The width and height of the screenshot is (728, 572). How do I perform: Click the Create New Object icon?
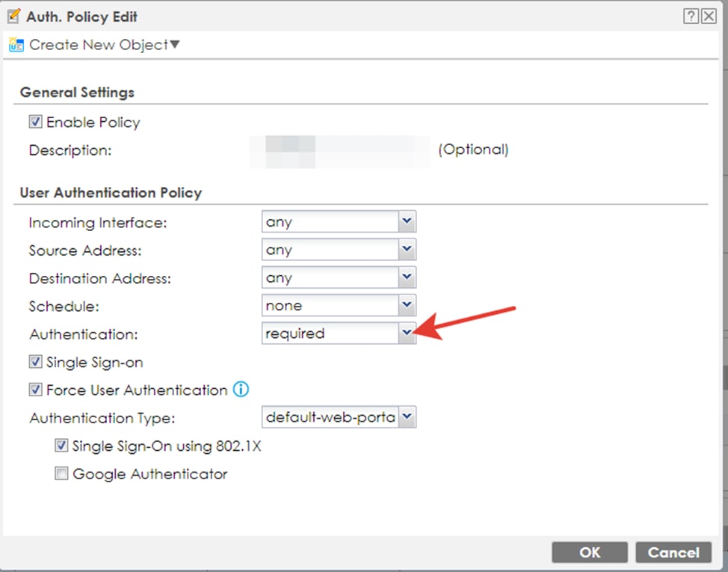click(x=16, y=45)
